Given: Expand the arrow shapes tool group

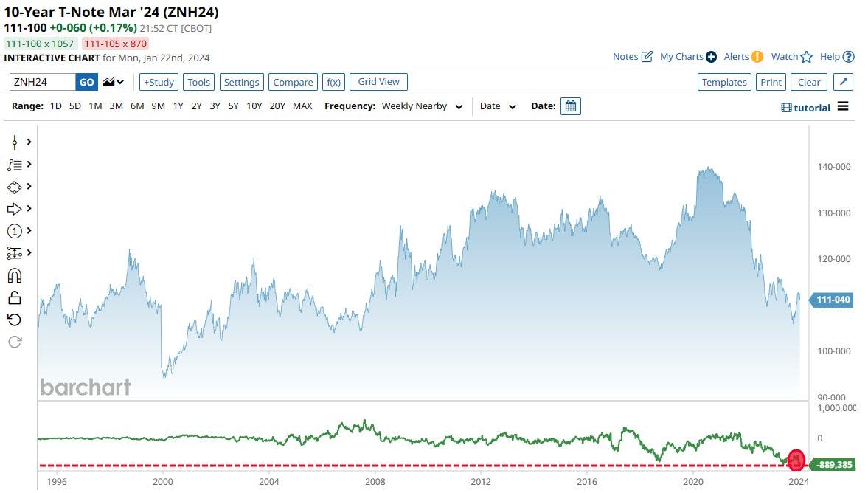Looking at the screenshot, I should click(20, 209).
